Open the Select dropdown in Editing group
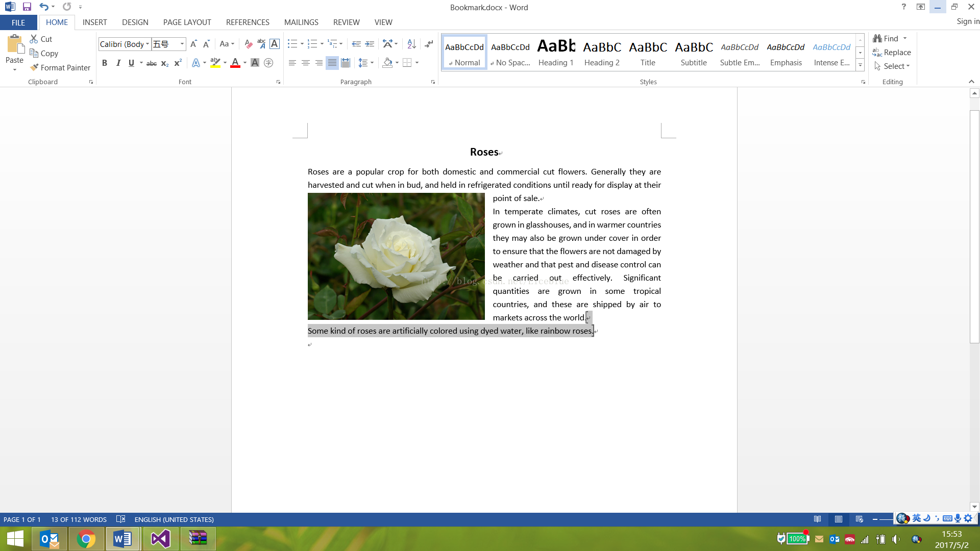 [x=892, y=66]
